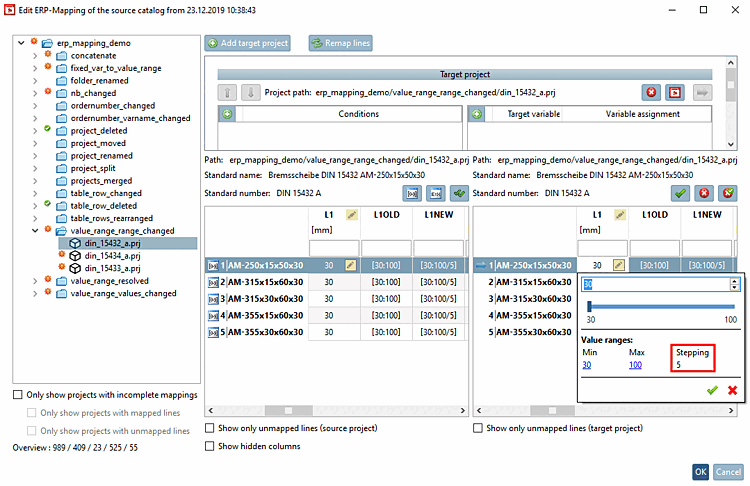Check Show only unmapped lines (target project)

tap(478, 428)
